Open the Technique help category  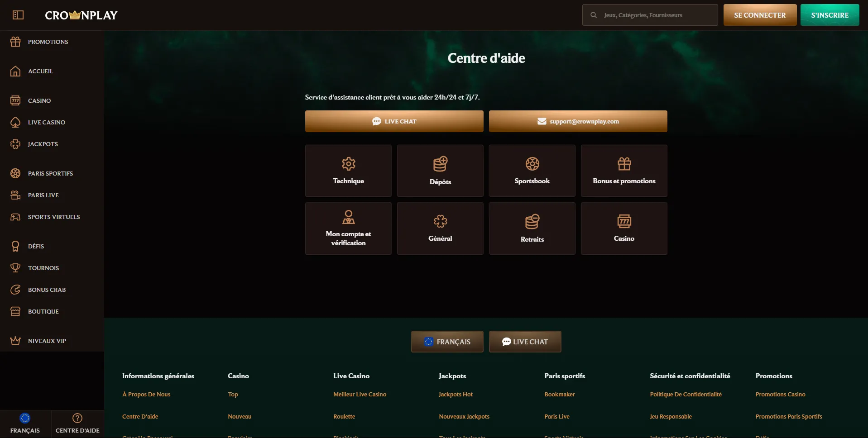(348, 171)
